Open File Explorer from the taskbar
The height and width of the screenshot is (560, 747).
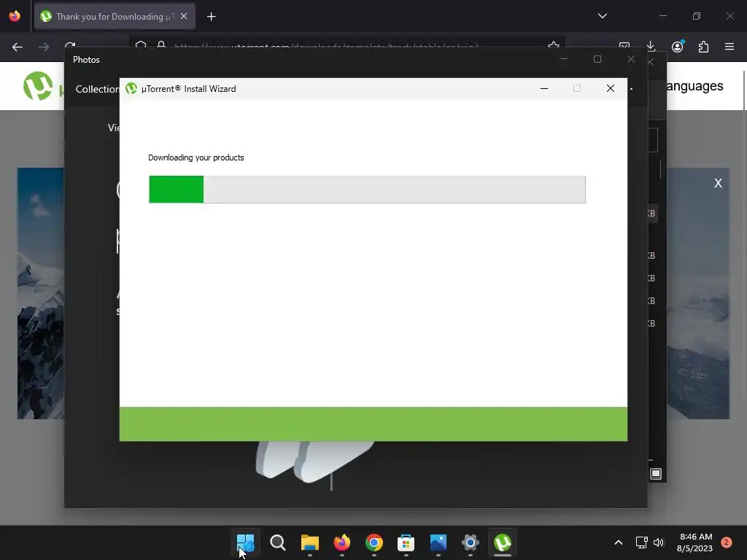[309, 542]
